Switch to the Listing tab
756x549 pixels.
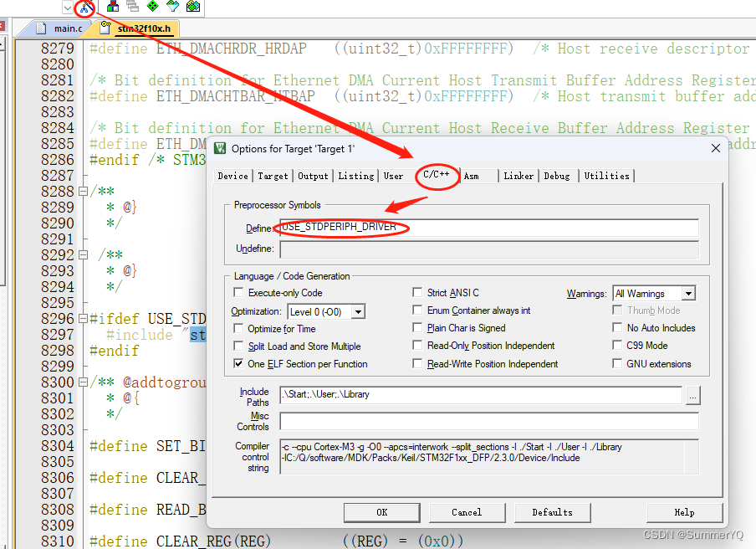[355, 176]
